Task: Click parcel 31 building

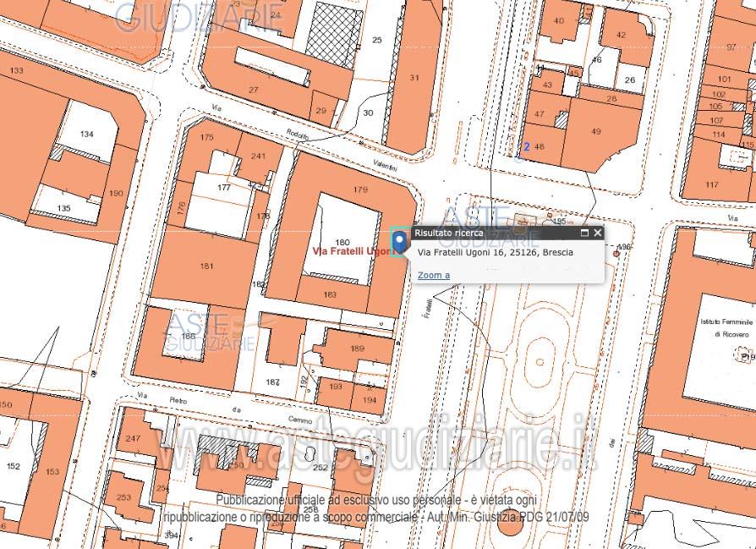Action: tap(414, 78)
